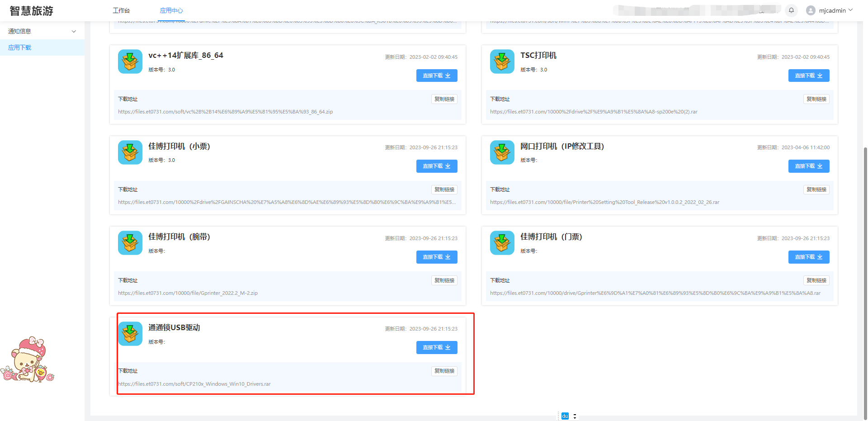
Task: Copy the 通通锁USB驱动 download link
Action: [x=444, y=371]
